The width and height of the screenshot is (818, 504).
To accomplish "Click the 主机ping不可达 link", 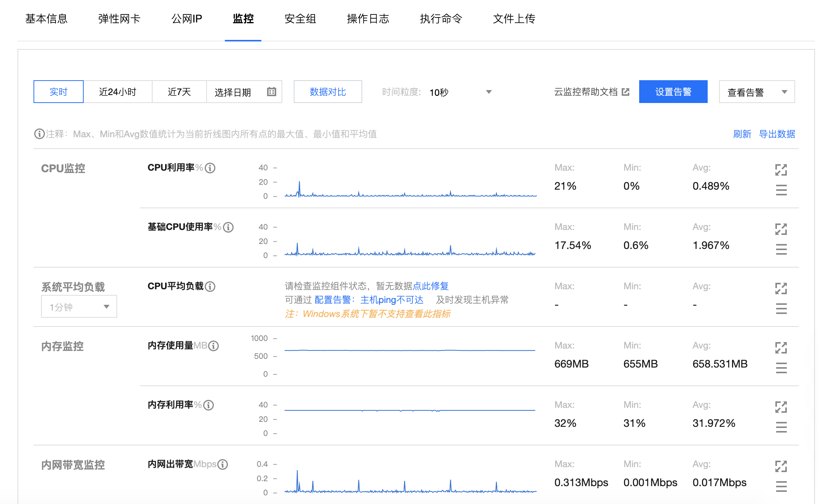I will pos(392,300).
